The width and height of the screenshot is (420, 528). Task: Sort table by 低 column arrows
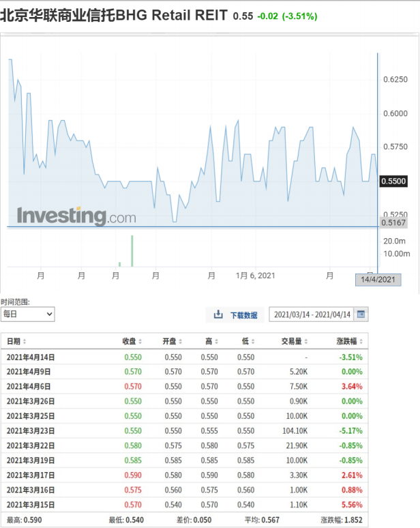[253, 342]
